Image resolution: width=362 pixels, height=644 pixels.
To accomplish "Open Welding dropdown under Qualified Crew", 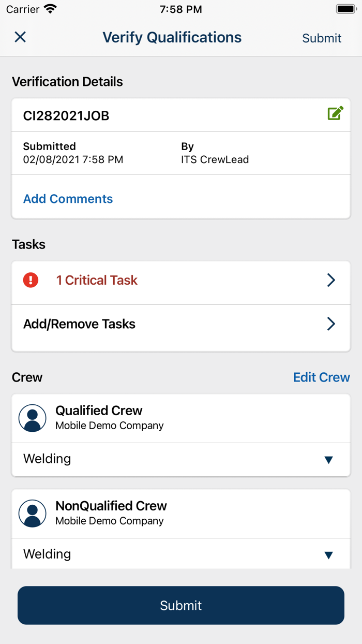I will (x=328, y=459).
